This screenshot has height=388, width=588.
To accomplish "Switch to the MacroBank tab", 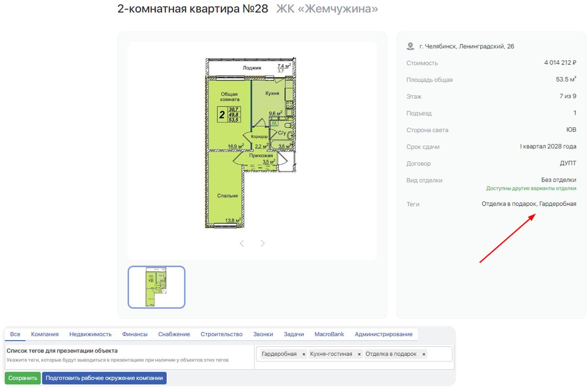I will click(x=329, y=334).
